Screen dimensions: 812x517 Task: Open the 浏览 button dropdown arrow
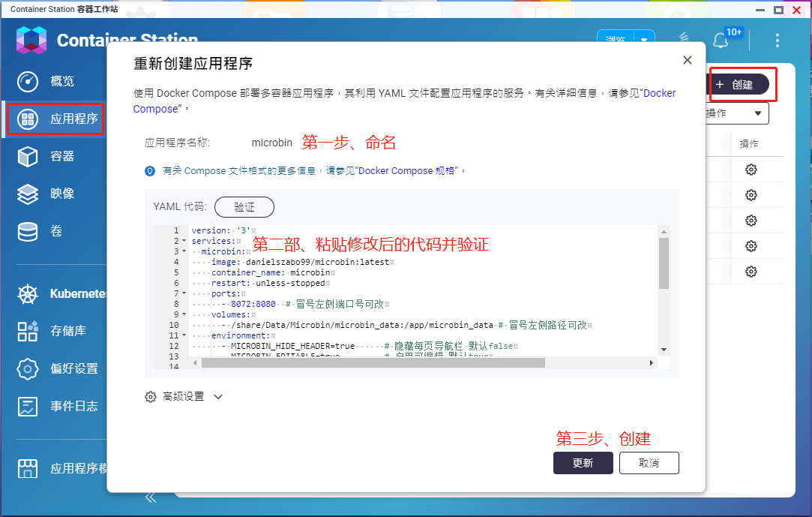(644, 39)
